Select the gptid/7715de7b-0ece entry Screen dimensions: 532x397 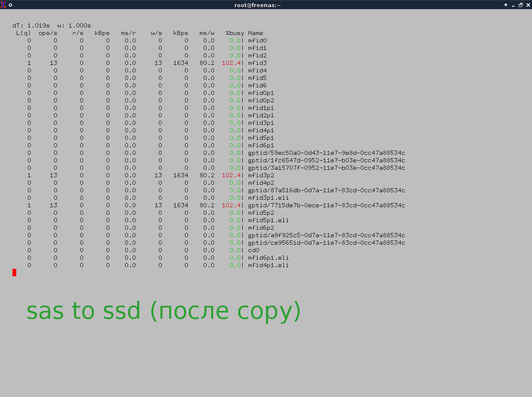327,205
